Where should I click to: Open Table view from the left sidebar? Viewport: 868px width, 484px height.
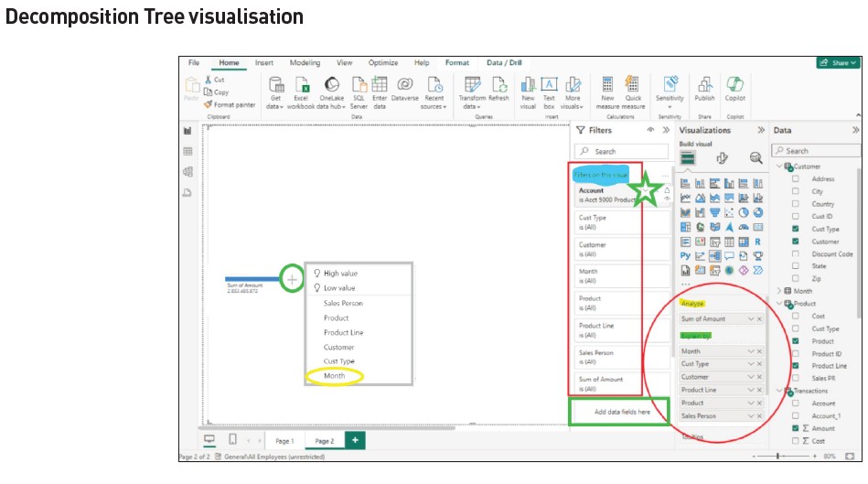click(188, 151)
